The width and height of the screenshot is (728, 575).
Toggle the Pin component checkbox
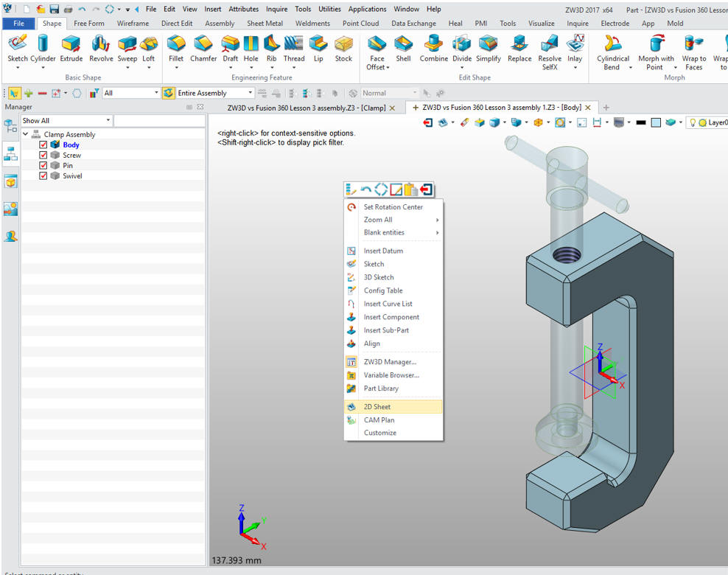click(x=43, y=166)
